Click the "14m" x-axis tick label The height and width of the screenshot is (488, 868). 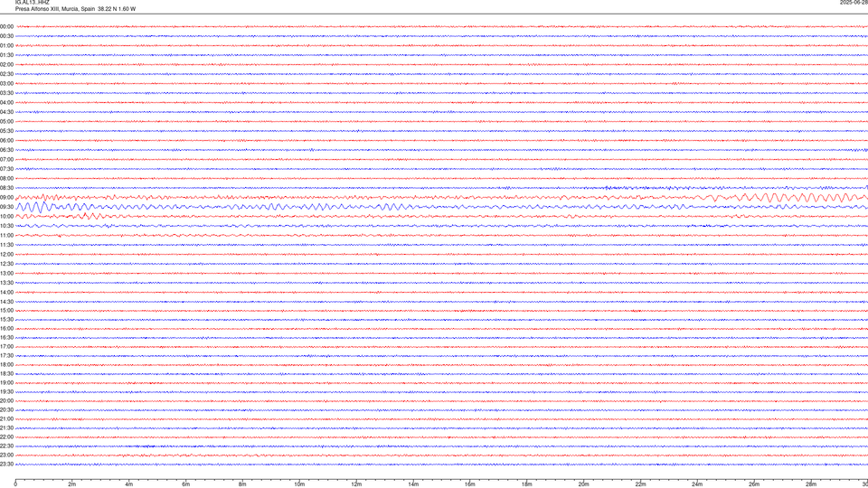(x=413, y=484)
